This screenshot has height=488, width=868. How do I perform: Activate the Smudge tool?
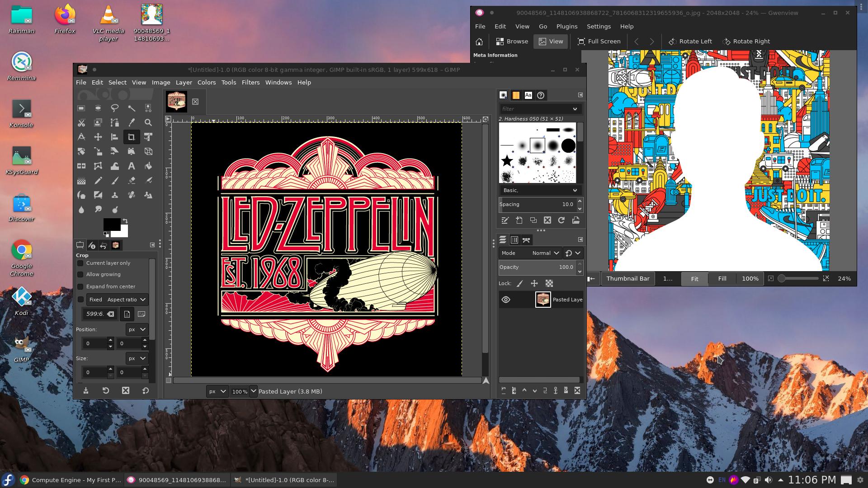coord(98,210)
